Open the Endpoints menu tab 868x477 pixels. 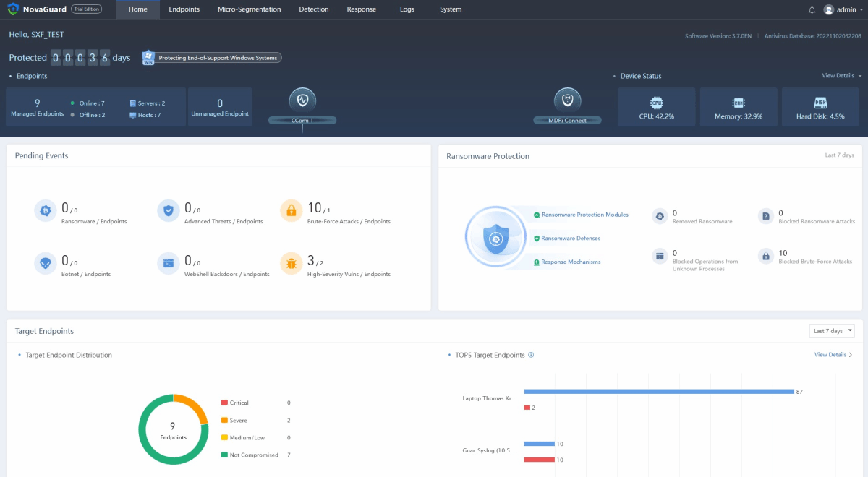[x=184, y=9]
